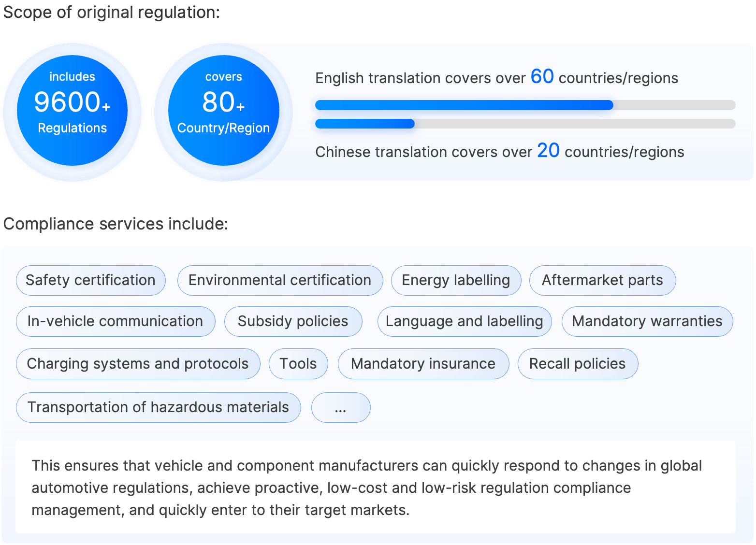
Task: Click the Energy labelling tag
Action: (x=456, y=280)
